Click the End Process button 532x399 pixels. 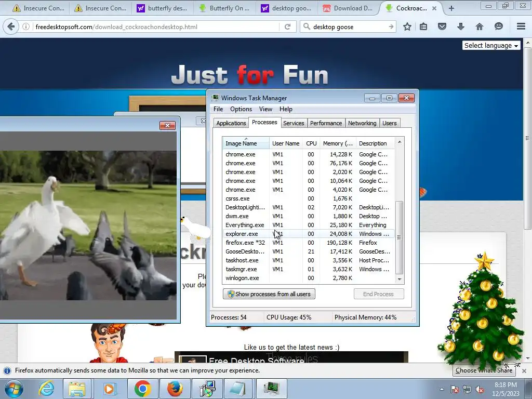pyautogui.click(x=379, y=294)
